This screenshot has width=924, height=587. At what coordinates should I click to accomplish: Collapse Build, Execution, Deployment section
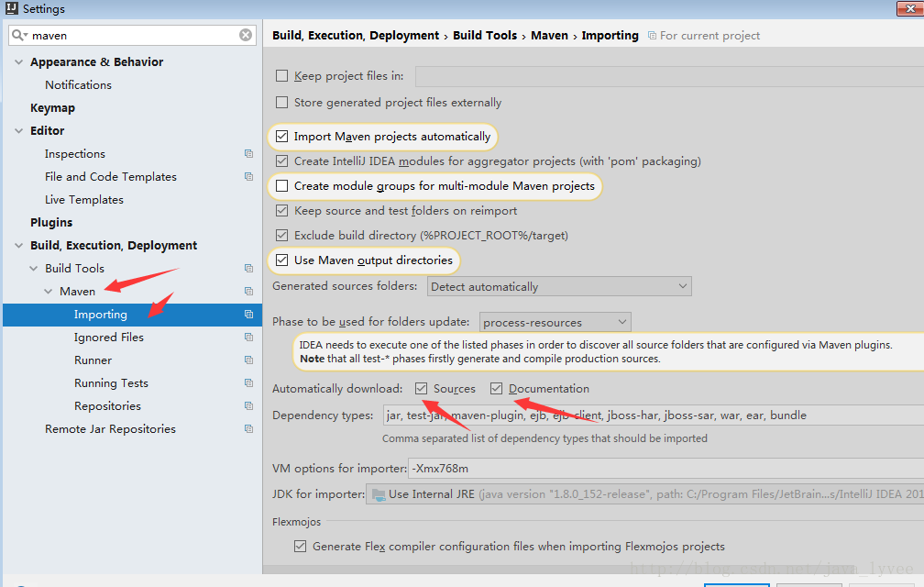click(x=19, y=245)
